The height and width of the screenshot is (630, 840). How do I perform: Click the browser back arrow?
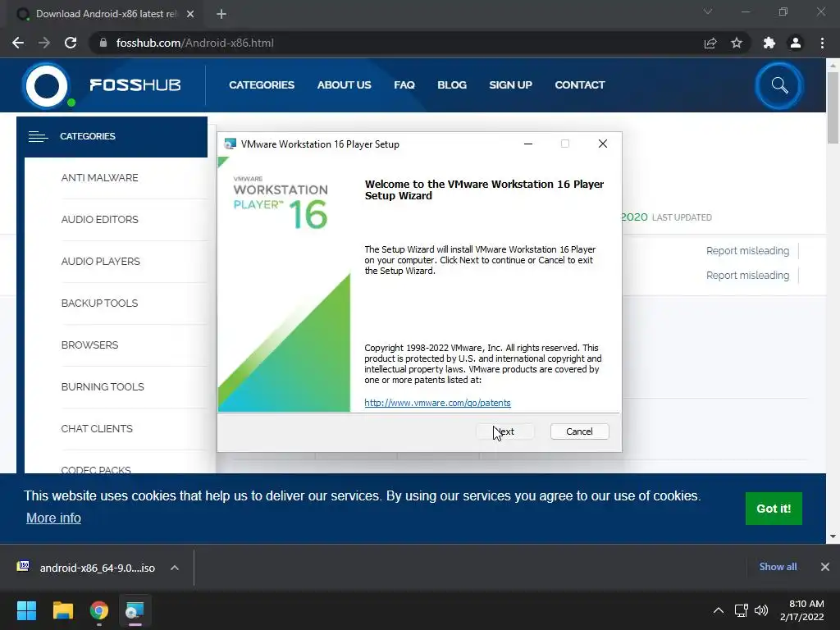click(18, 43)
